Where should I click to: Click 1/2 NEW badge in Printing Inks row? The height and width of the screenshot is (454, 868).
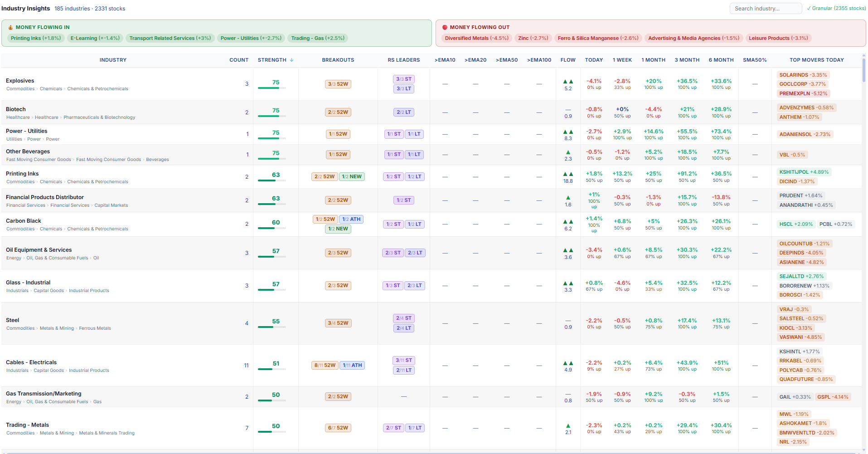352,176
